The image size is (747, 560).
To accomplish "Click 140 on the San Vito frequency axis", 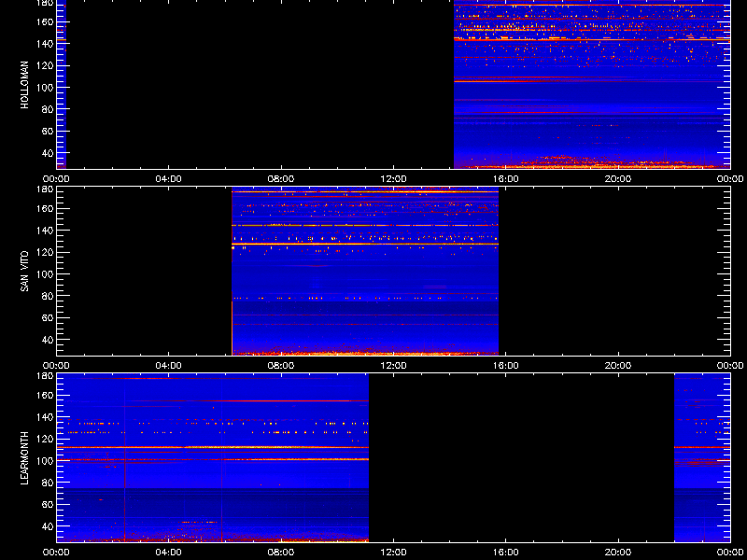I will click(x=46, y=231).
